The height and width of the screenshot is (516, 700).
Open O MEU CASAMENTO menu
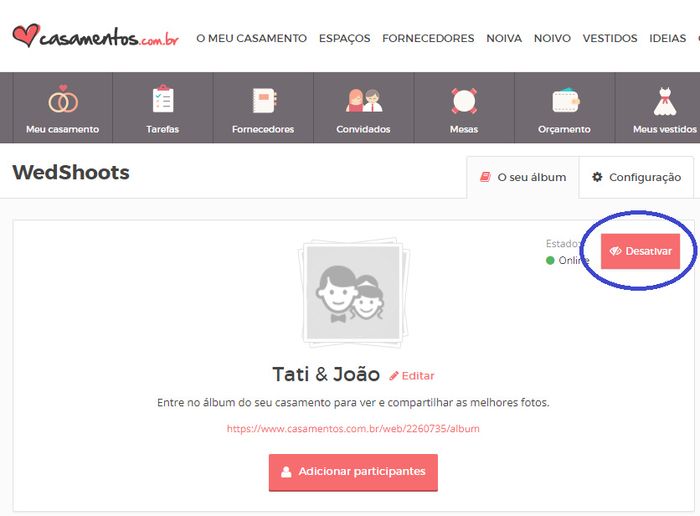point(251,38)
